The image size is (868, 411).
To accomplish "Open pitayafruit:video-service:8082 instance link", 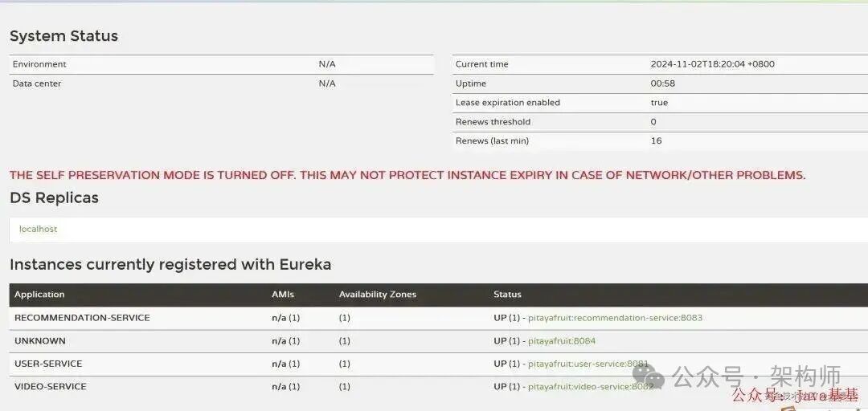I will point(591,386).
